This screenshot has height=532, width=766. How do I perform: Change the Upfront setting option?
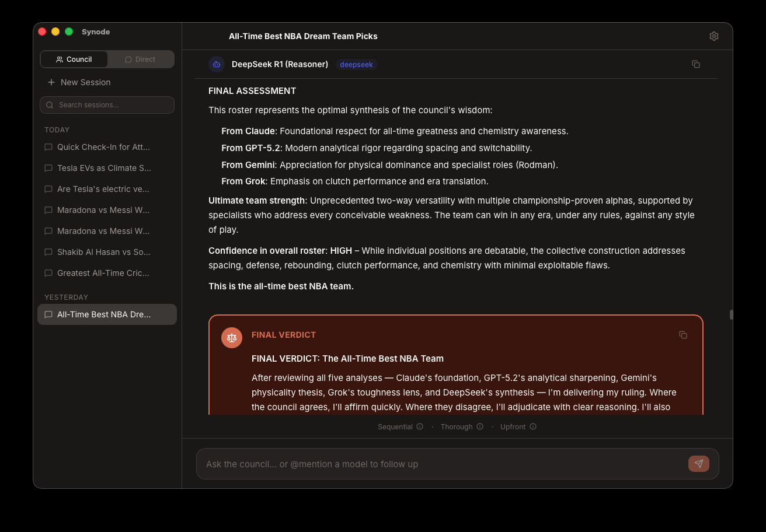point(513,427)
